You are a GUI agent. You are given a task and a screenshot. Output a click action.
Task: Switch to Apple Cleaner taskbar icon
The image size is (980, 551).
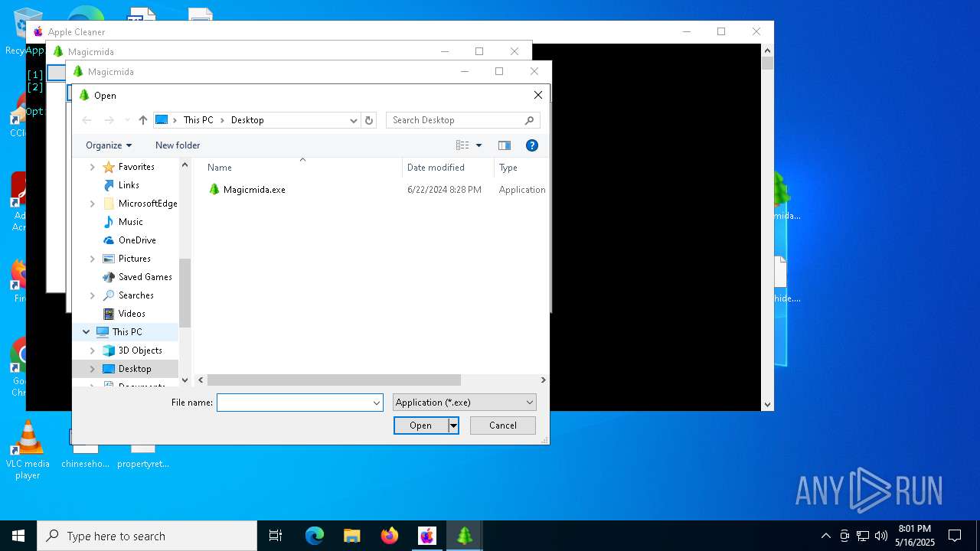[427, 536]
